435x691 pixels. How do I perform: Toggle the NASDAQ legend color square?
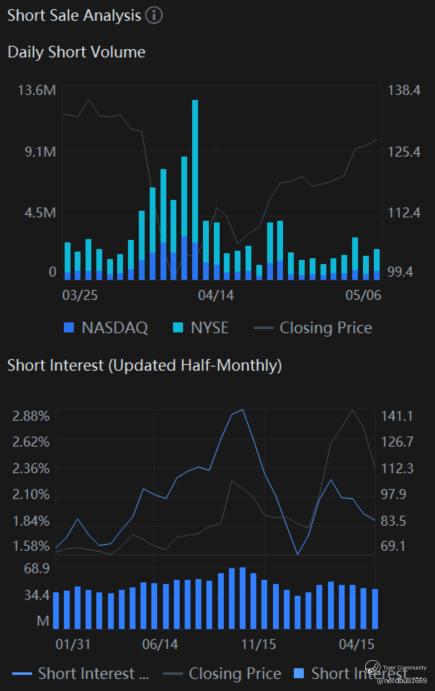(68, 327)
